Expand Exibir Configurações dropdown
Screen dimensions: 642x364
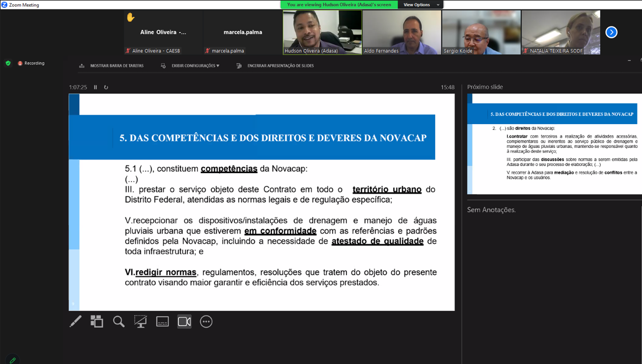190,66
